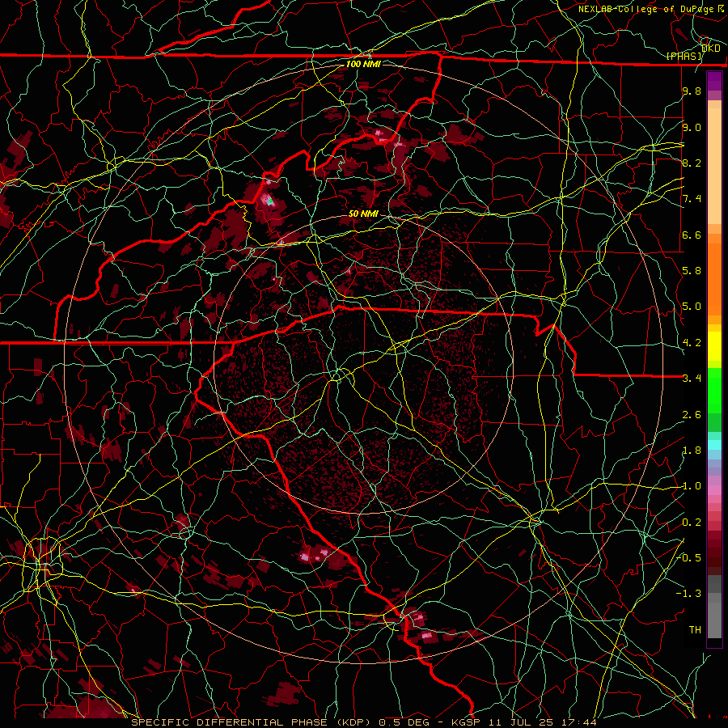Click the 7.4 color scale value
The height and width of the screenshot is (728, 728).
click(692, 199)
